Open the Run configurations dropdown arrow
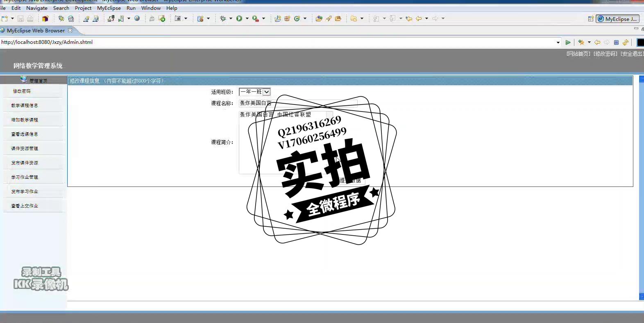Viewport: 644px width, 323px height. [x=247, y=18]
